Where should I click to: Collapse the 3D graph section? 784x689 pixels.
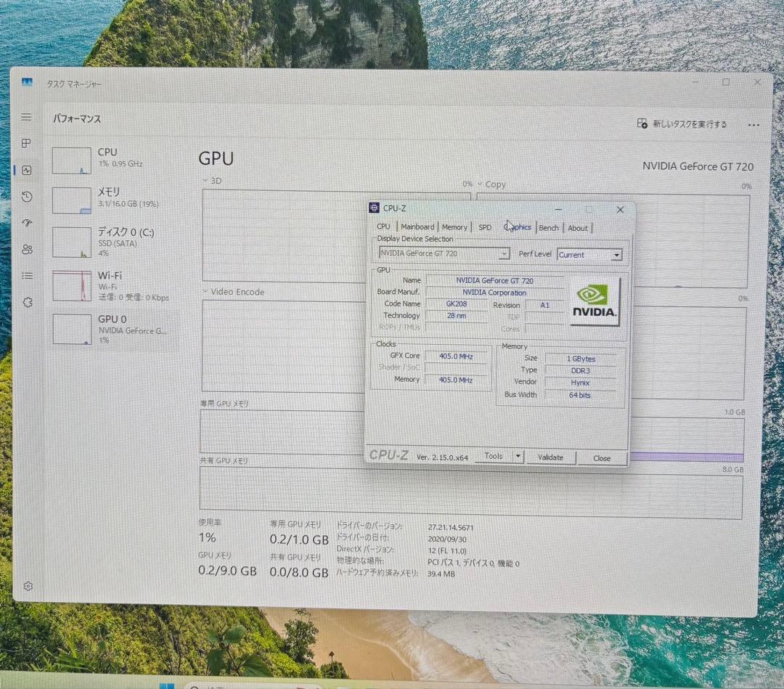click(205, 180)
